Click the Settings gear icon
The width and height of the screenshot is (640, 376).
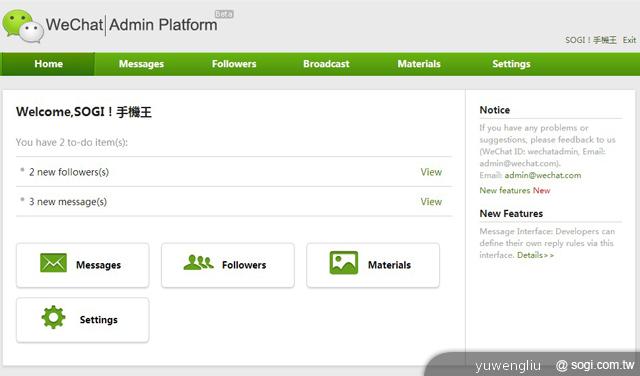tap(53, 317)
